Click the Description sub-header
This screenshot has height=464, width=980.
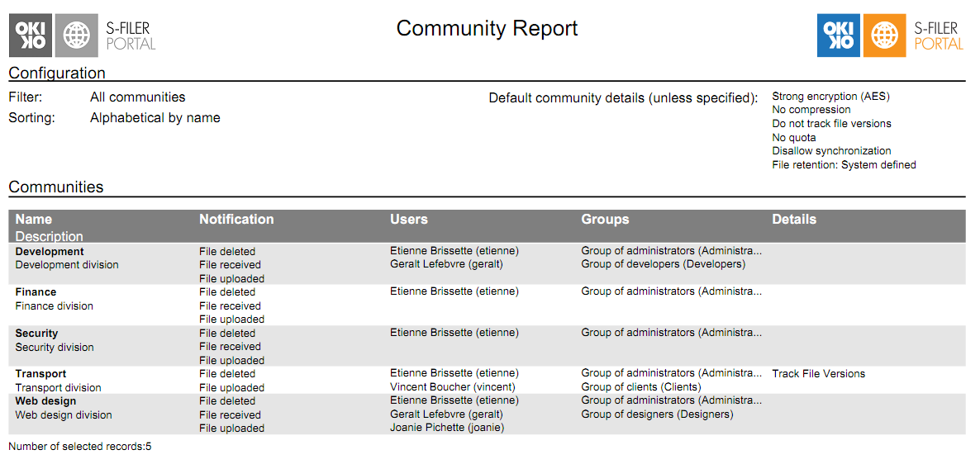tap(50, 237)
